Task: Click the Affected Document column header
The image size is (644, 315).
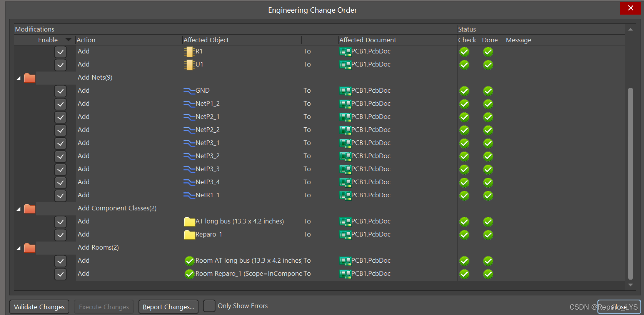Action: pyautogui.click(x=367, y=40)
